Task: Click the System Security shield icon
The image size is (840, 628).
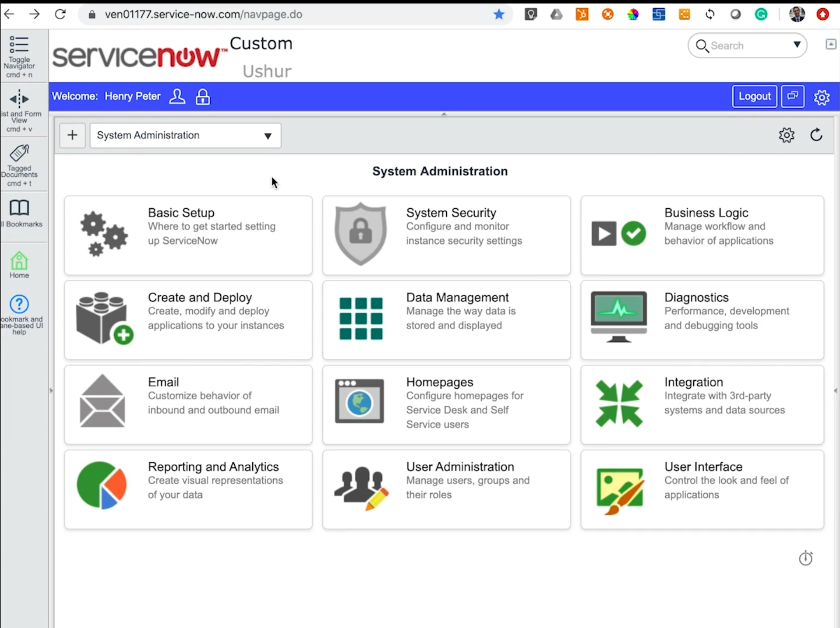Action: tap(360, 234)
